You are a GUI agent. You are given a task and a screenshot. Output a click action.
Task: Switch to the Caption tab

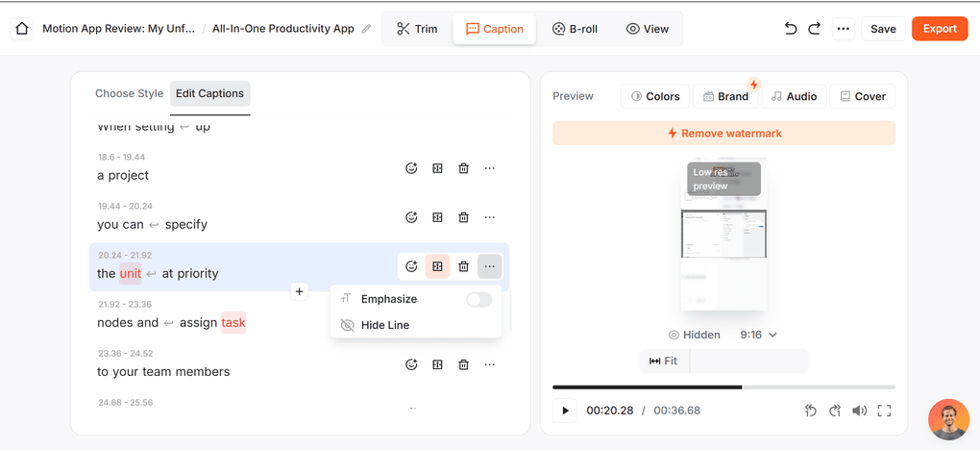point(495,29)
